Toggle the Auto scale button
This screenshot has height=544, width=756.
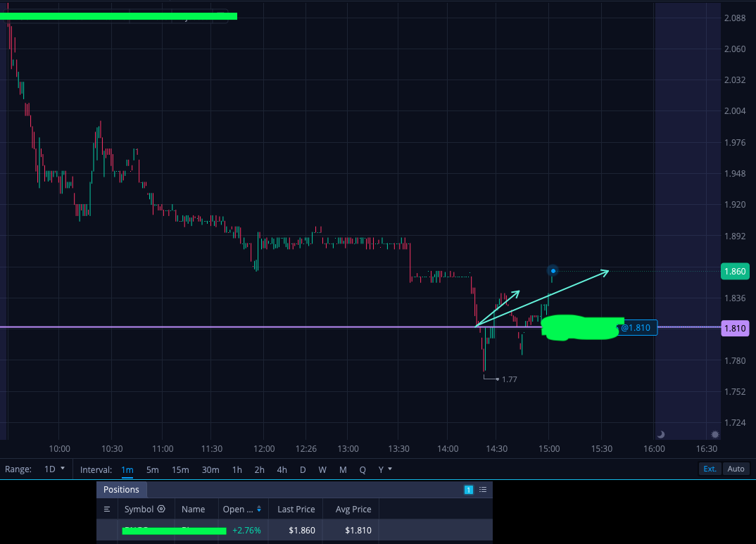coord(736,469)
